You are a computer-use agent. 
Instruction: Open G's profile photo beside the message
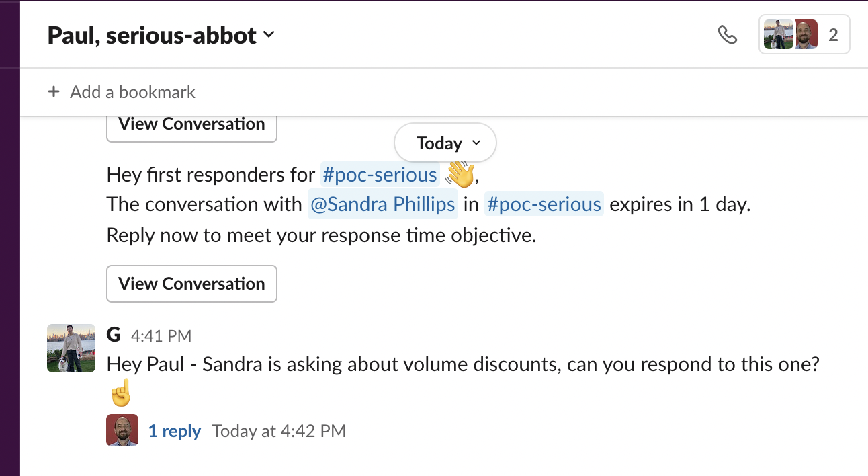click(71, 348)
